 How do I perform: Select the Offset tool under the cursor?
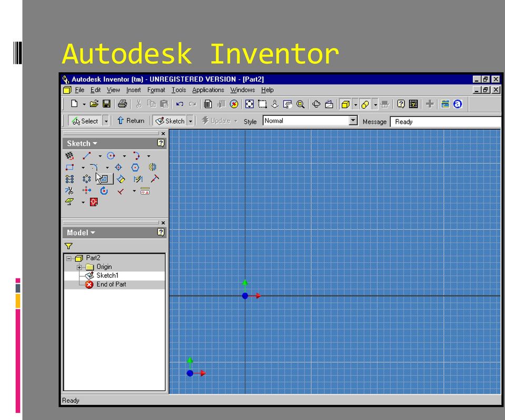click(105, 179)
